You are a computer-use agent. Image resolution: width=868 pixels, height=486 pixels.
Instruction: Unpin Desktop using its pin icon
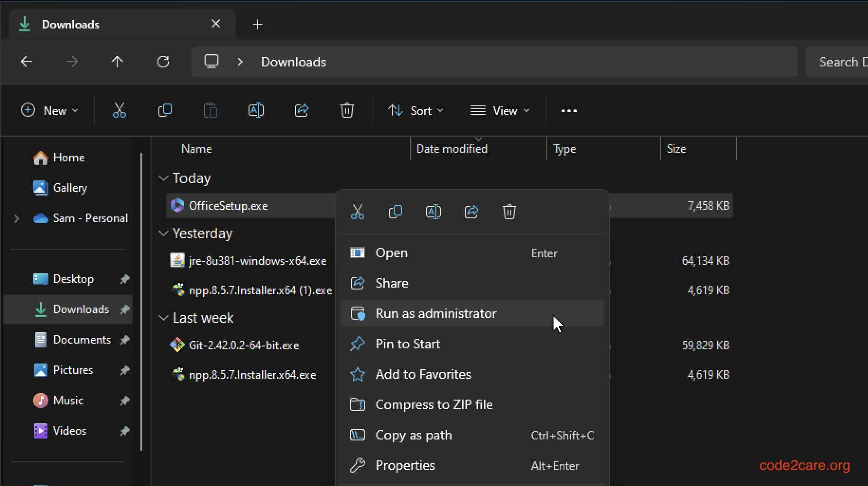click(x=125, y=279)
